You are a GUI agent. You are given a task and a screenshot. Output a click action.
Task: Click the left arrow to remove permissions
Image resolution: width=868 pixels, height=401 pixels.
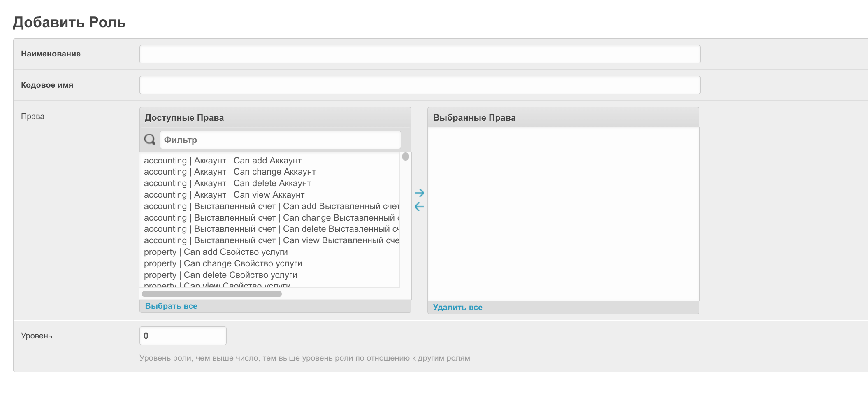click(x=419, y=207)
